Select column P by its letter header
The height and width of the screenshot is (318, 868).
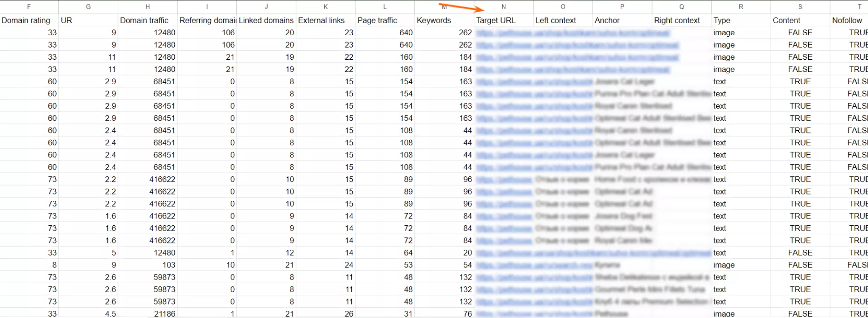(x=622, y=7)
